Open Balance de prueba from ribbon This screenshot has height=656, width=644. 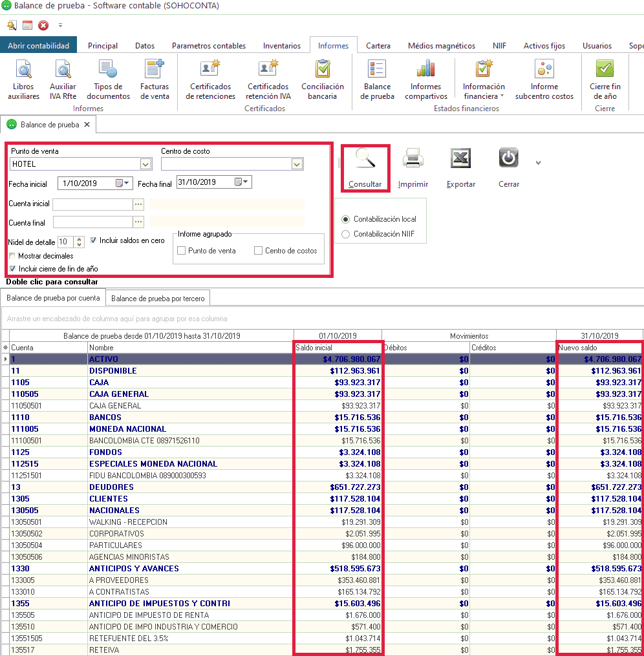[377, 79]
